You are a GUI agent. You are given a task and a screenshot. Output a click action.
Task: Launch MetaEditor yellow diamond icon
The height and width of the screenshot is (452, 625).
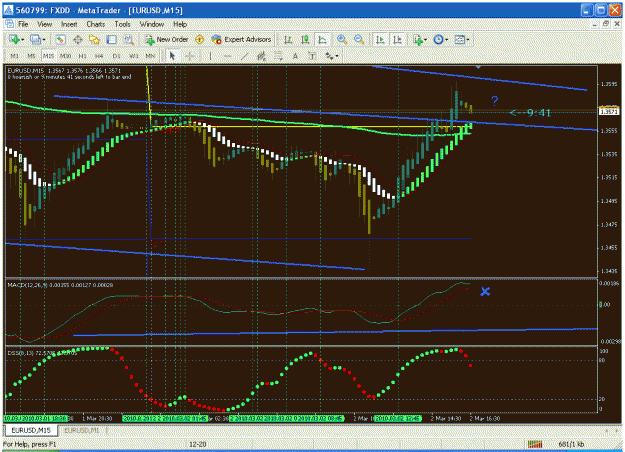pyautogui.click(x=199, y=39)
